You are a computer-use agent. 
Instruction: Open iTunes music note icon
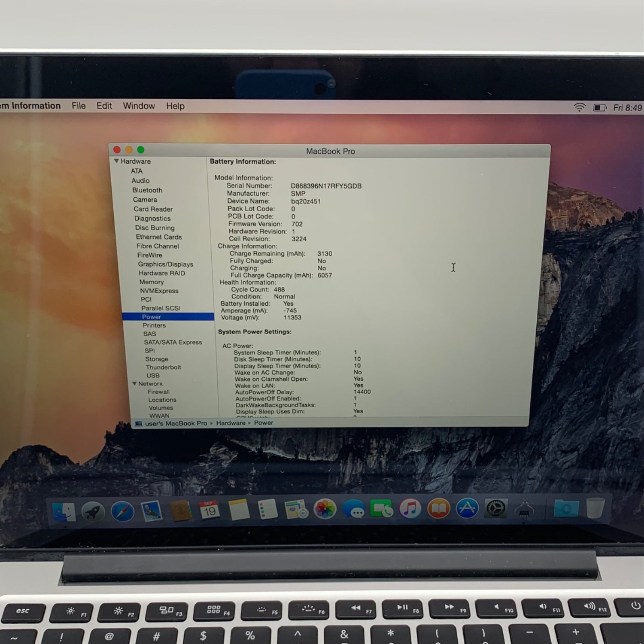410,508
